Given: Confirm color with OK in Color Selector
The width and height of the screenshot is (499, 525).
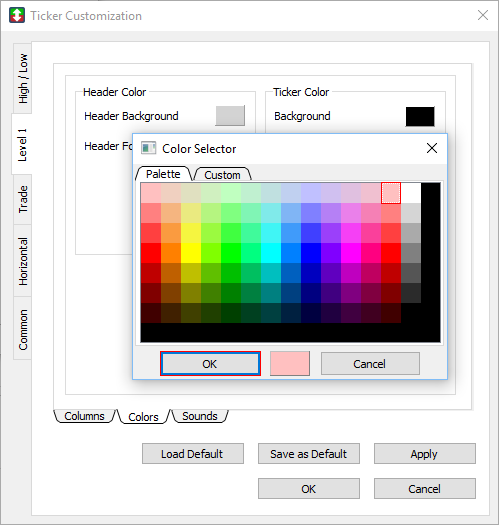Looking at the screenshot, I should [x=210, y=364].
